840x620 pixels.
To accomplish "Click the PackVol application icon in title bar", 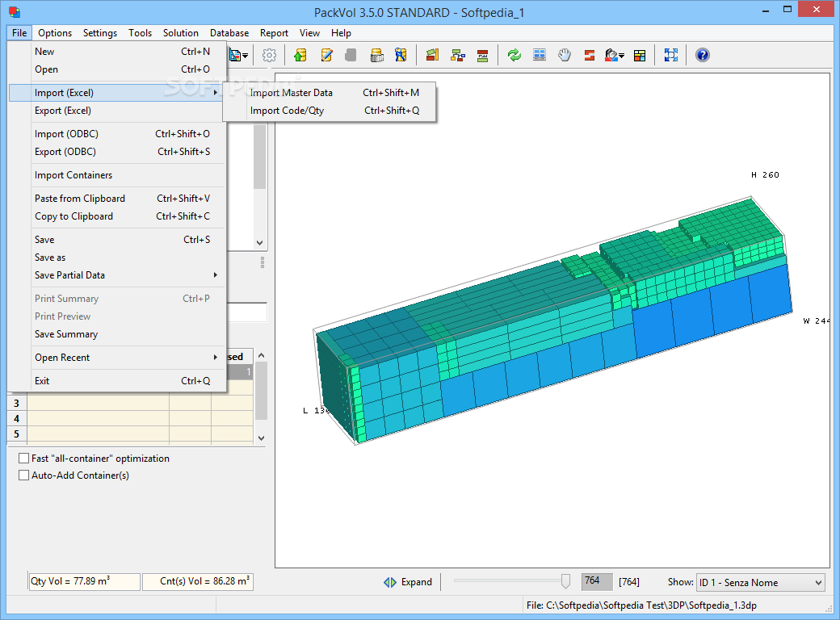I will [15, 12].
